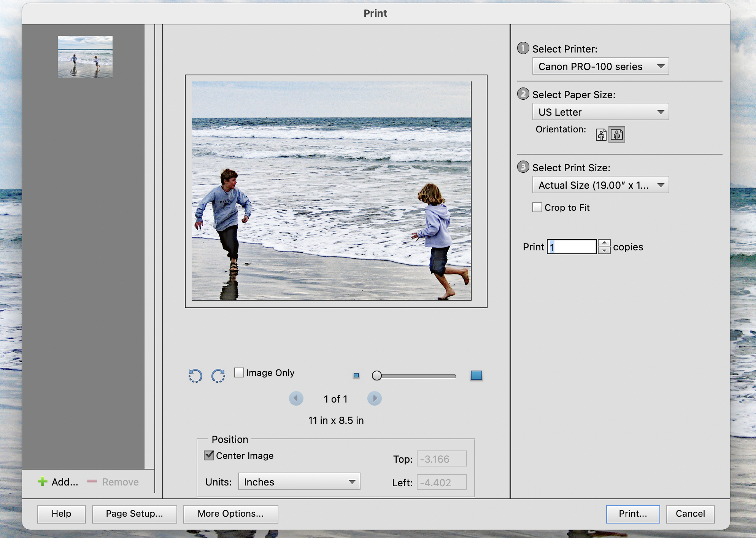Cancel the print dialog
756x538 pixels.
690,514
